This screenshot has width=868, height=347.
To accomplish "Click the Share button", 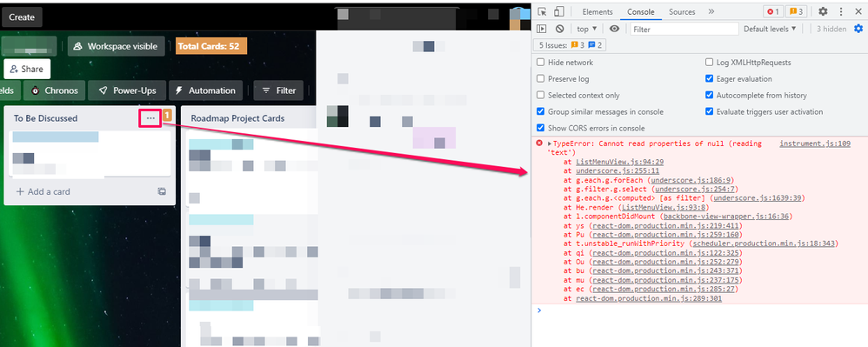I will 27,70.
